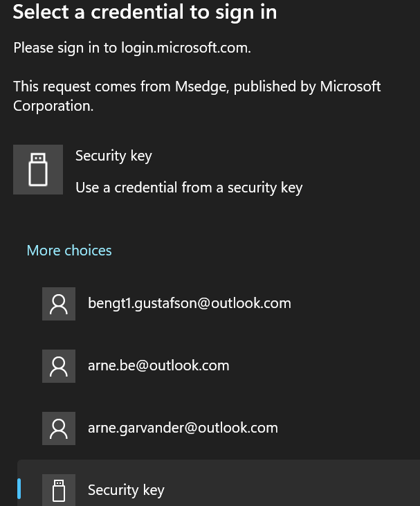Click the Msedge publisher request message
This screenshot has width=420, height=506.
click(x=197, y=87)
